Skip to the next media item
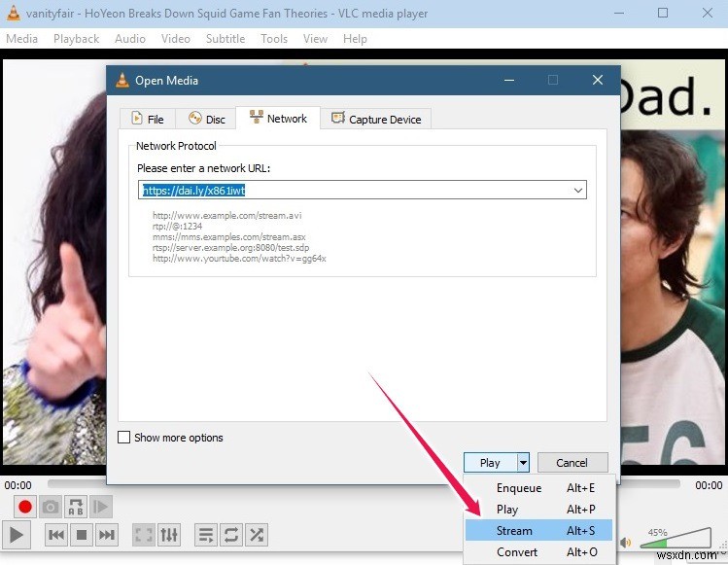The height and width of the screenshot is (565, 728). point(107,535)
